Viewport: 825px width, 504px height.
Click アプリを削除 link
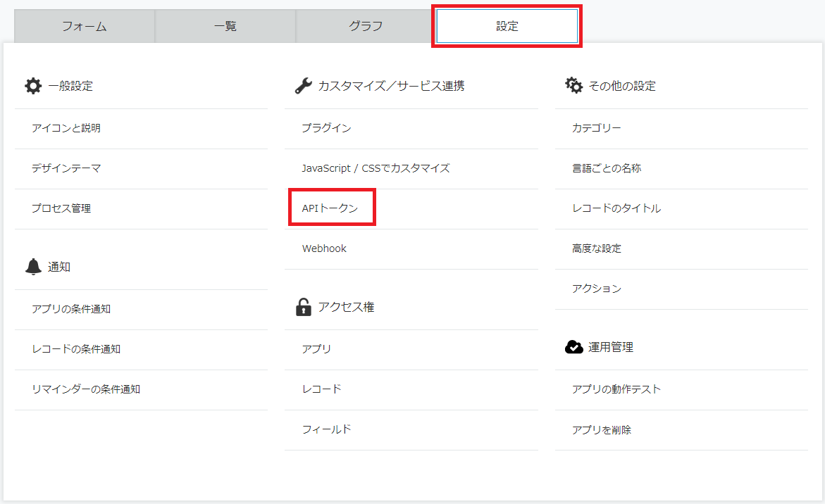[602, 429]
